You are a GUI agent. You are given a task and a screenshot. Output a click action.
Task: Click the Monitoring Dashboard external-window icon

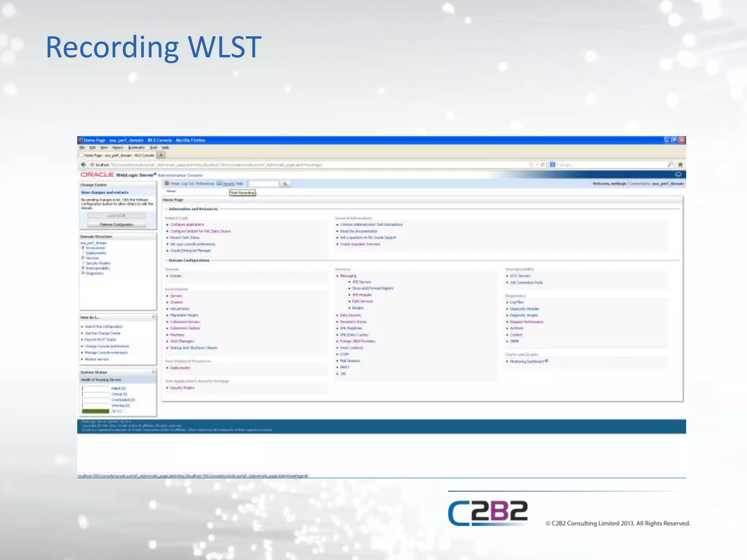[x=546, y=361]
